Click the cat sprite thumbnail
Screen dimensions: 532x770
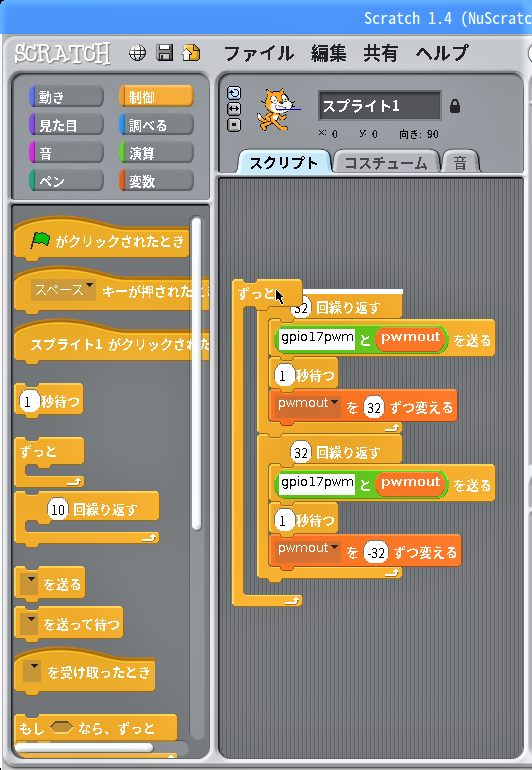pyautogui.click(x=277, y=109)
